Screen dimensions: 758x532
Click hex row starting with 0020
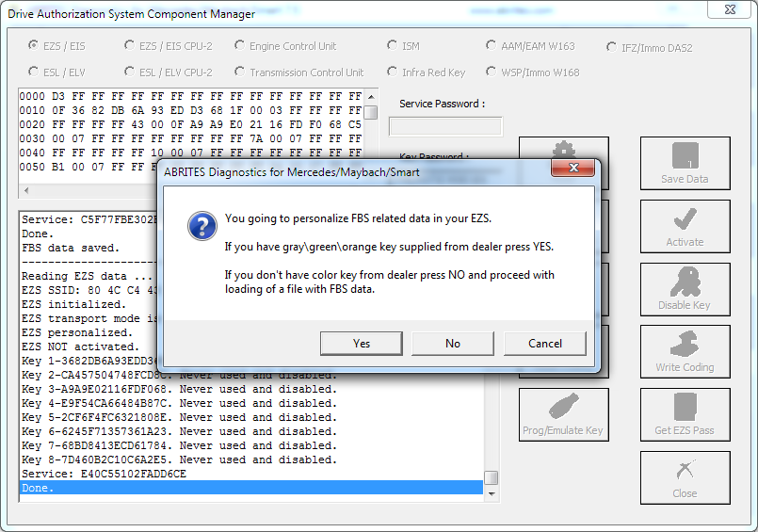[191, 124]
